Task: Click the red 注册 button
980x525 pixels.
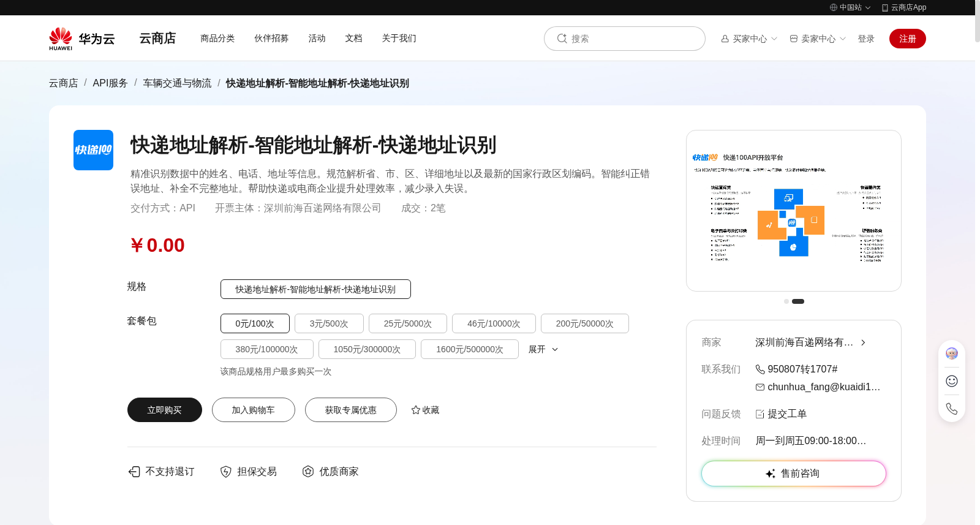Action: [x=908, y=39]
